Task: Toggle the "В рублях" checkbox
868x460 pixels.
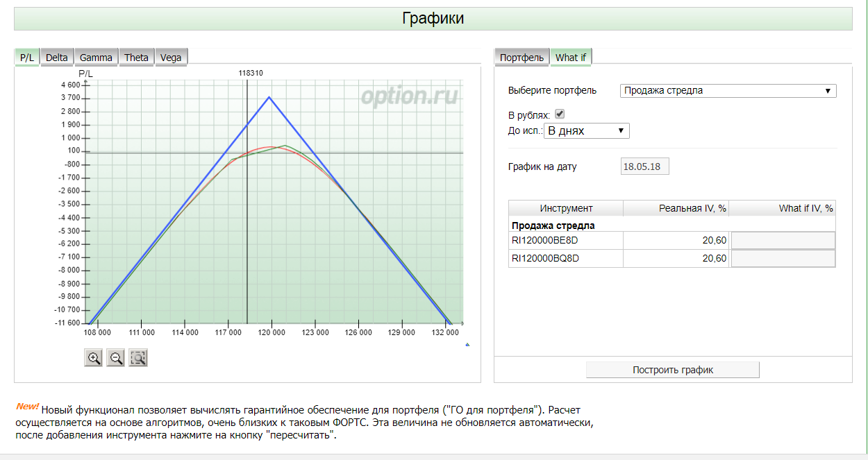Action: (x=560, y=114)
